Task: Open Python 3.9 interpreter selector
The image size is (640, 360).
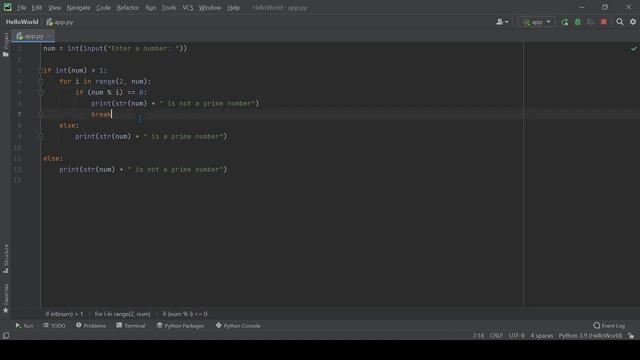Action: (x=590, y=336)
